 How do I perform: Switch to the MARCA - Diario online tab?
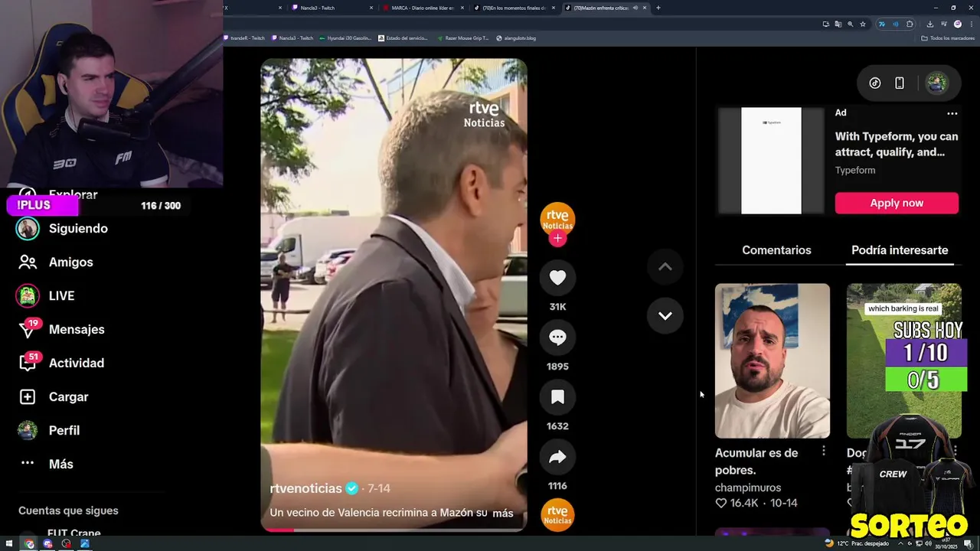(x=423, y=8)
